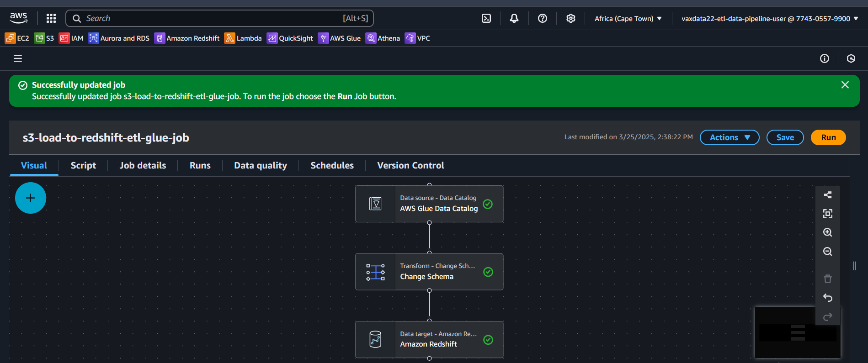The image size is (868, 363).
Task: Run the Glue job
Action: click(x=828, y=137)
